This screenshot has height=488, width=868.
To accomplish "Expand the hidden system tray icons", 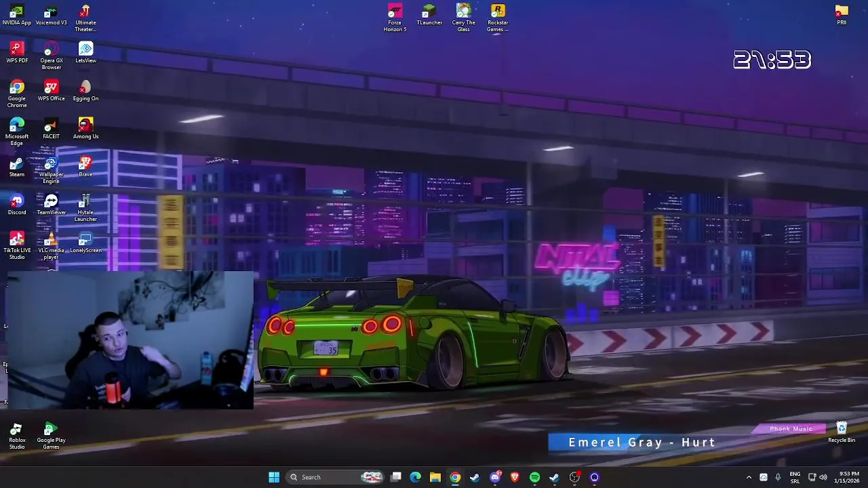I will 749,477.
